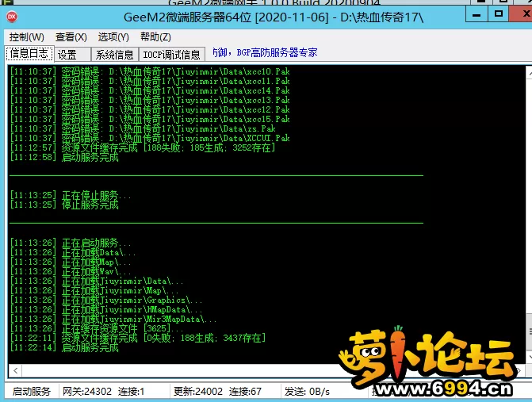Select log line ending xcc15.Pak
This screenshot has width=532, height=402.
(150, 119)
